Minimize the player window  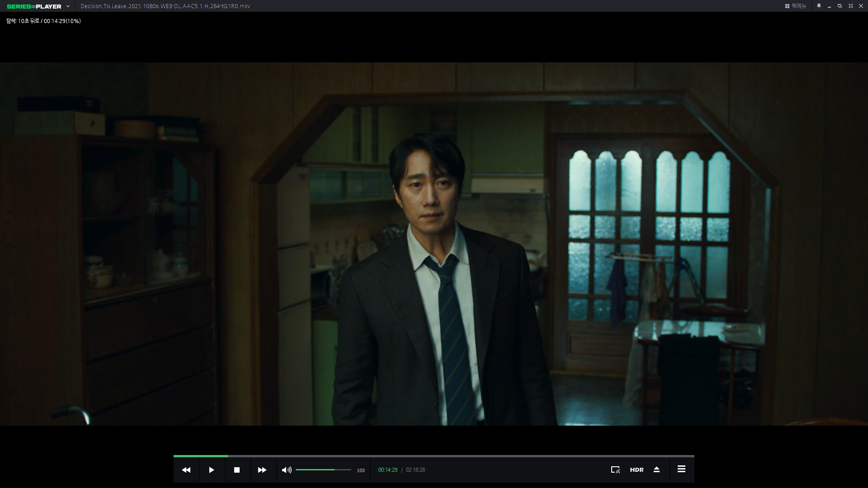coord(829,6)
